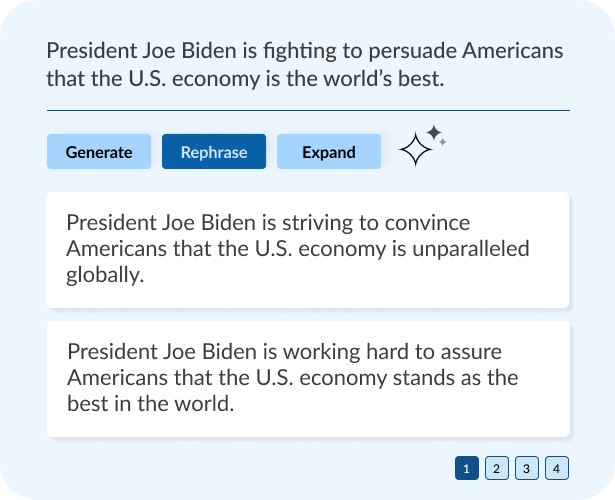The height and width of the screenshot is (500, 615).
Task: Open page 3 of suggestions
Action: 527,467
